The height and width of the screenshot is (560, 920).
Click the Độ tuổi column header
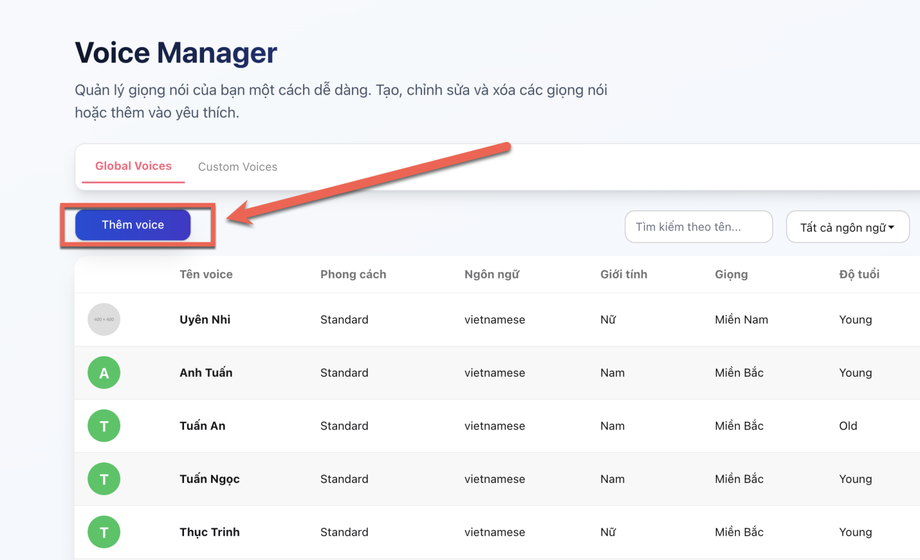[x=859, y=274]
